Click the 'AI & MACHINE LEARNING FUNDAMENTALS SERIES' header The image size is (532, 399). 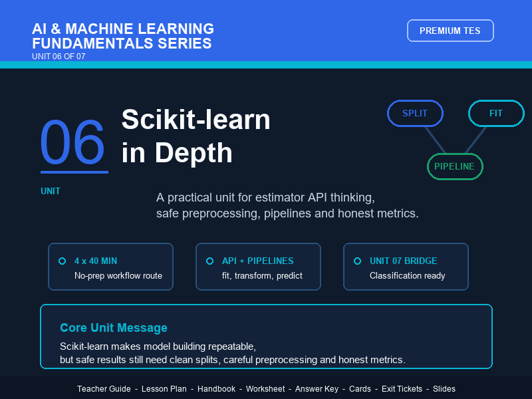pyautogui.click(x=123, y=36)
